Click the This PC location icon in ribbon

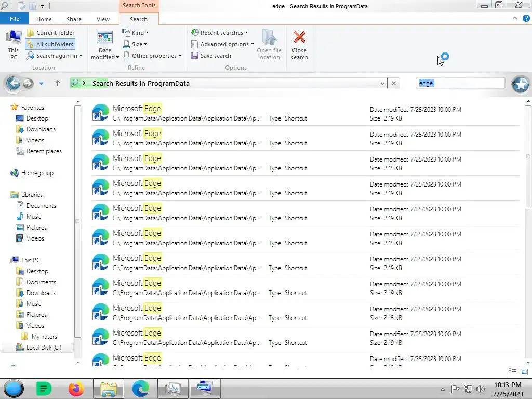14,45
